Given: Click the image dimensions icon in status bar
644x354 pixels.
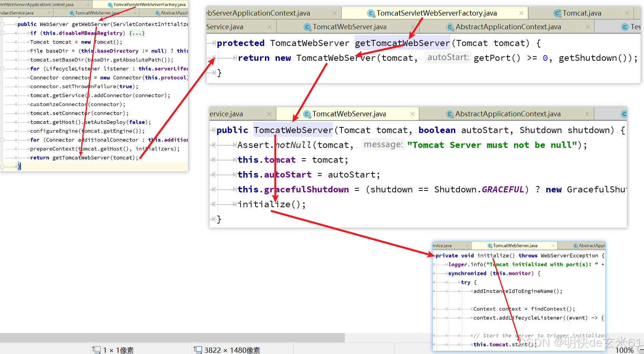Looking at the screenshot, I should pyautogui.click(x=198, y=349).
